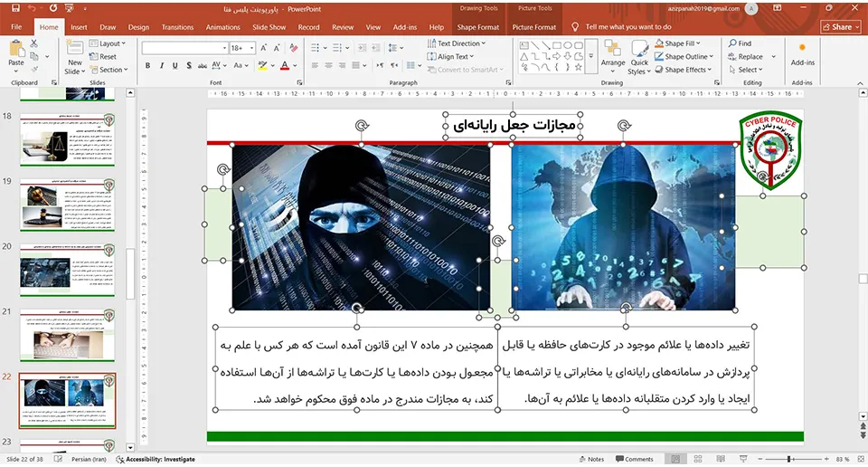Open Quick Styles gallery
The width and height of the screenshot is (868, 467).
639,58
